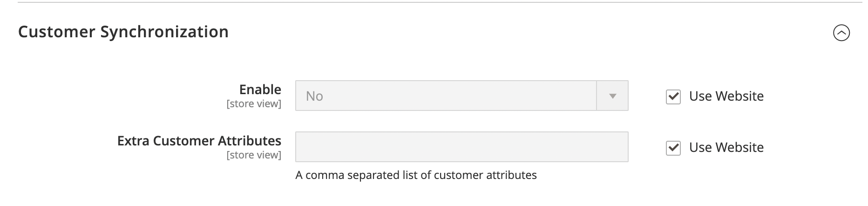Click the comma separated list hint text

(416, 175)
